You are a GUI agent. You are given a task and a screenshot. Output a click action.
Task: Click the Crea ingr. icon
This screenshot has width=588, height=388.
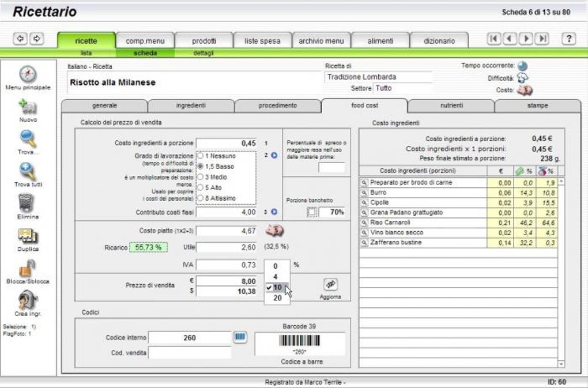28,300
